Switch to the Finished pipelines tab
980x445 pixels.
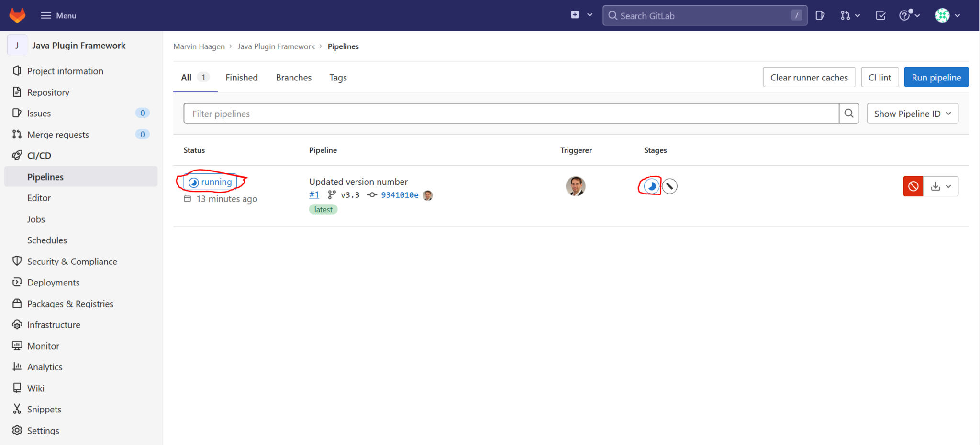point(242,77)
